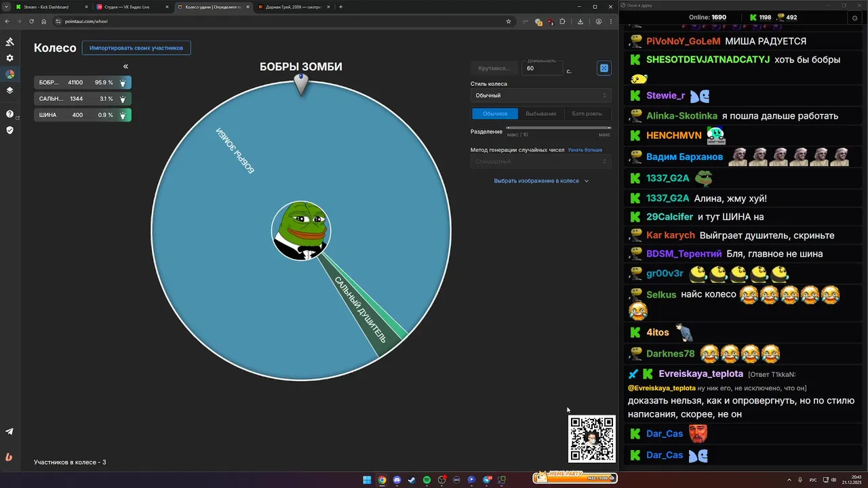The image size is (868, 488).
Task: Select the Батл рояль wheel mode
Action: click(x=587, y=114)
